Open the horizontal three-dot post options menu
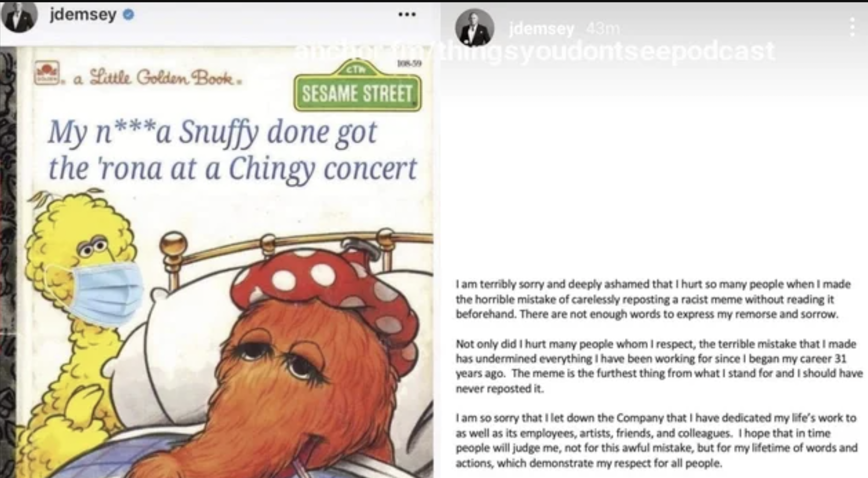This screenshot has height=478, width=868. tap(407, 15)
